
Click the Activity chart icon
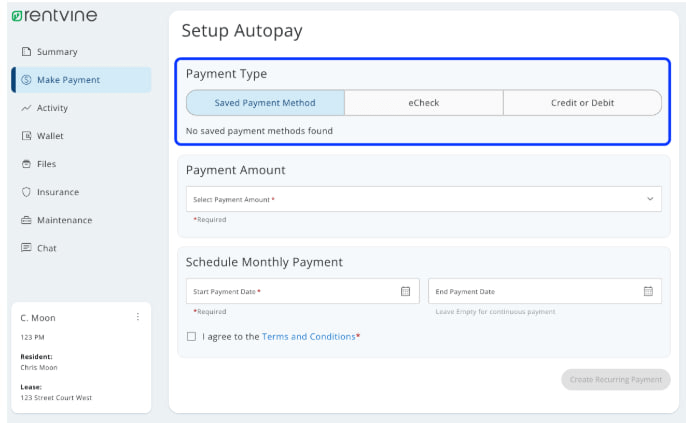click(x=26, y=108)
